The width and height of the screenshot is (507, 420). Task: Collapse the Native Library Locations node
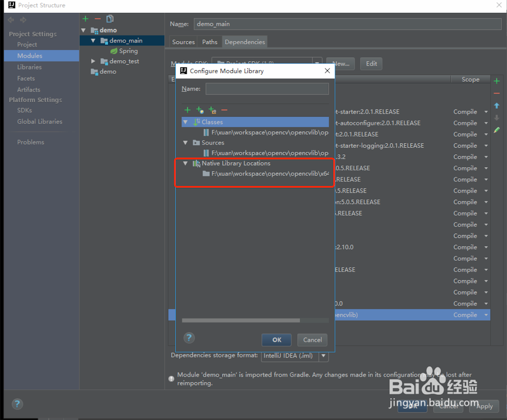coord(185,163)
